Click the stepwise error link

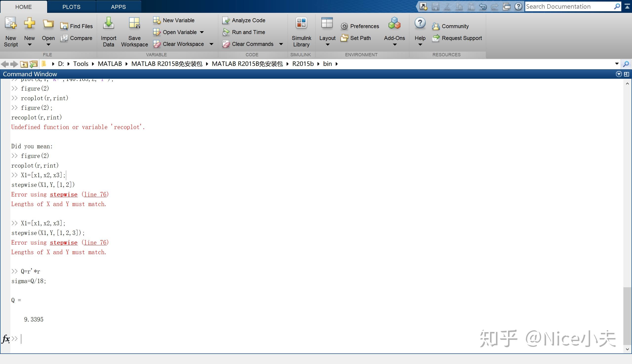63,194
